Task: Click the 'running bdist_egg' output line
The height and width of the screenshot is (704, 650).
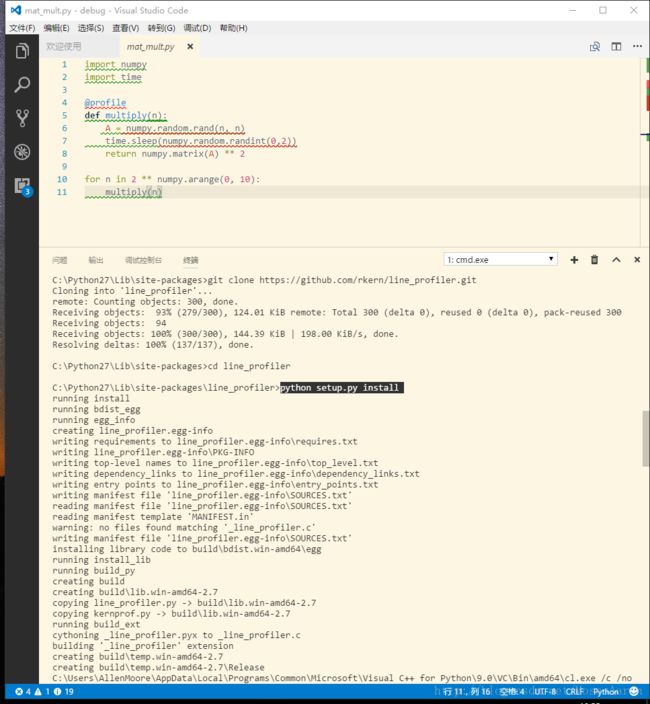Action: coord(96,409)
